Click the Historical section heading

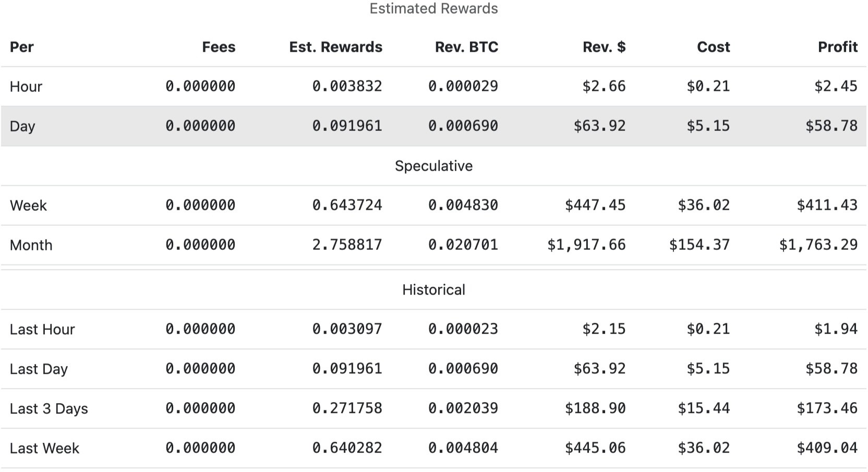click(433, 290)
